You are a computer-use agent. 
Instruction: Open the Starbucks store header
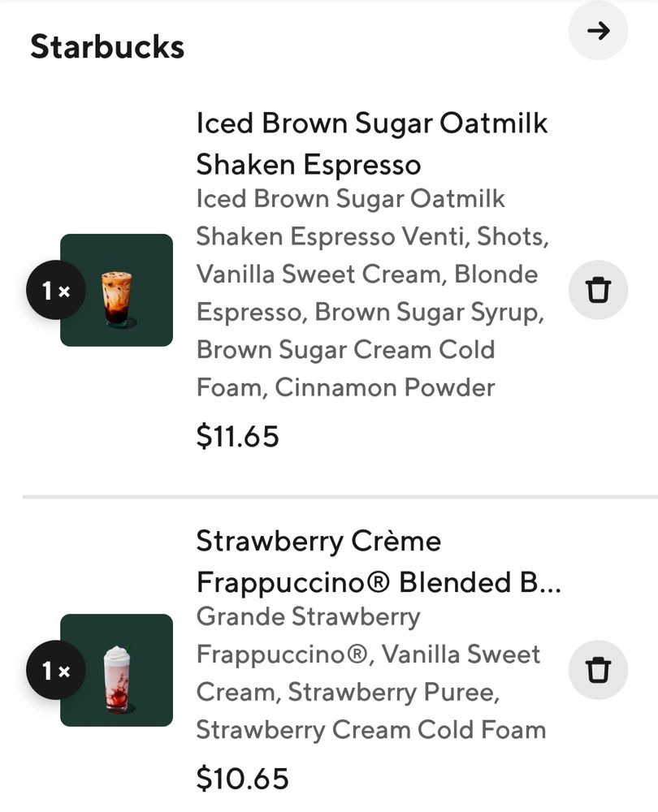(x=107, y=47)
